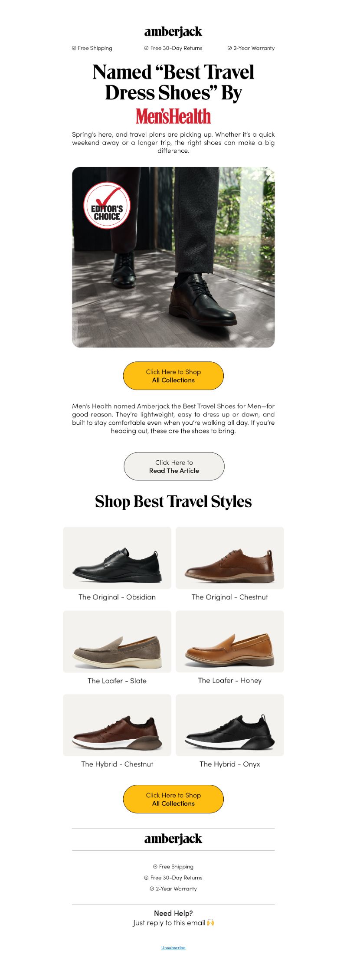The image size is (347, 980).
Task: Click the Free Shipping checkmark icon at top
Action: point(74,48)
